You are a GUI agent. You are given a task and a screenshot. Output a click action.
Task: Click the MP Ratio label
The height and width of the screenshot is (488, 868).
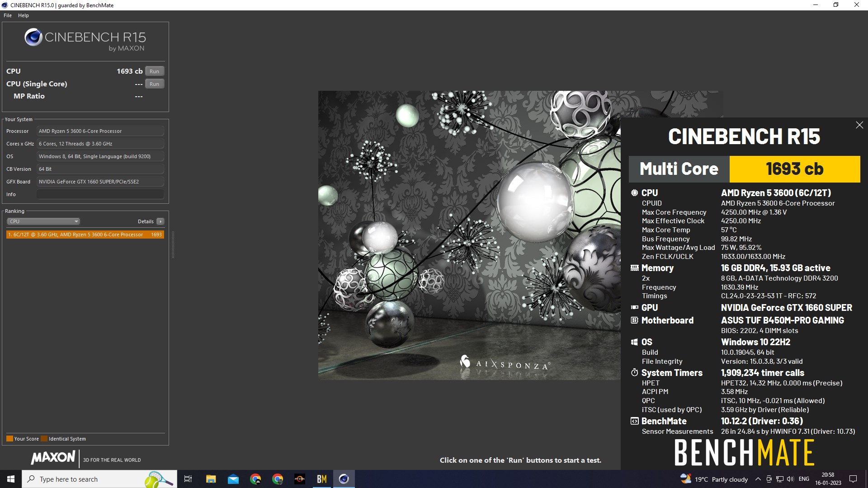pos(29,96)
